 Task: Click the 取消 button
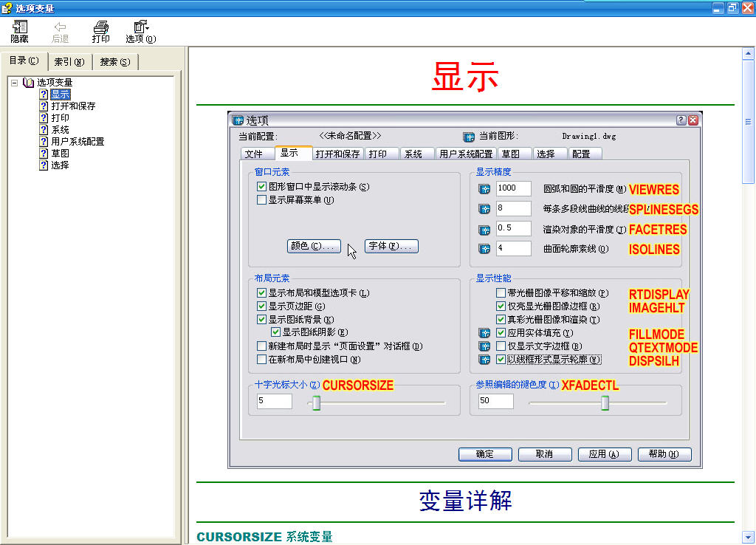[x=545, y=454]
